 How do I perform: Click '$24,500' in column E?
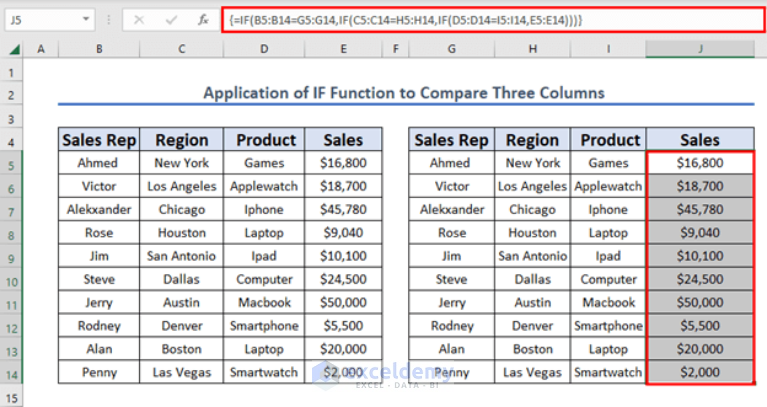click(343, 279)
